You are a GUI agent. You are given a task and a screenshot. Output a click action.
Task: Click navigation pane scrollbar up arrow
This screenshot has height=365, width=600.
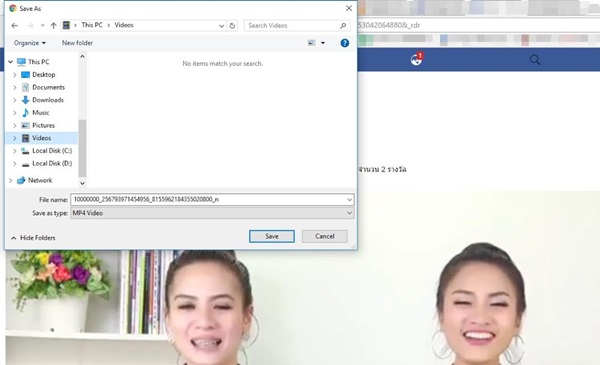click(82, 57)
